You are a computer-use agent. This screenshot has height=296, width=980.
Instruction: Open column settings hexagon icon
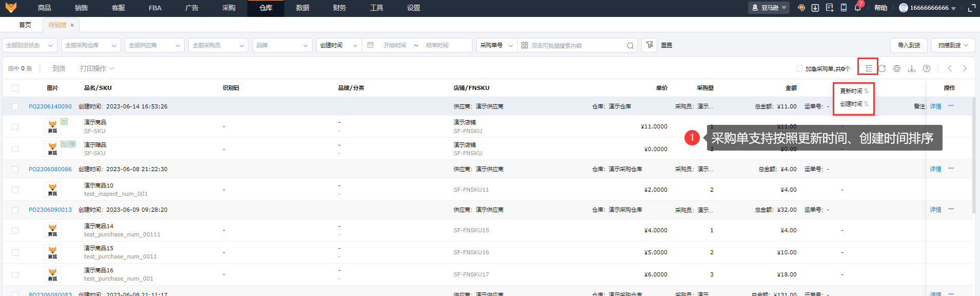pos(897,68)
